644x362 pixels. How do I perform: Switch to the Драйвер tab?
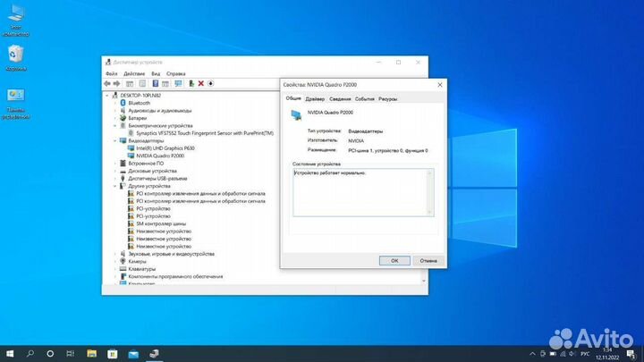point(315,99)
